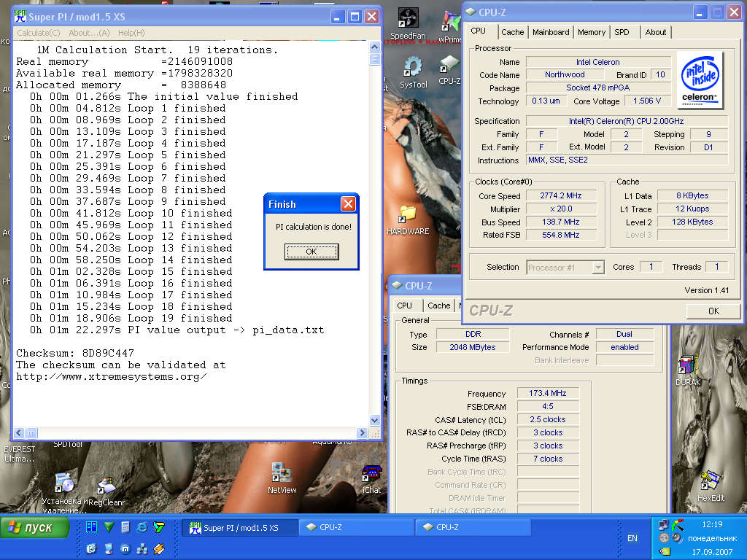747x560 pixels.
Task: Click EN language indicator in taskbar
Action: (x=632, y=538)
